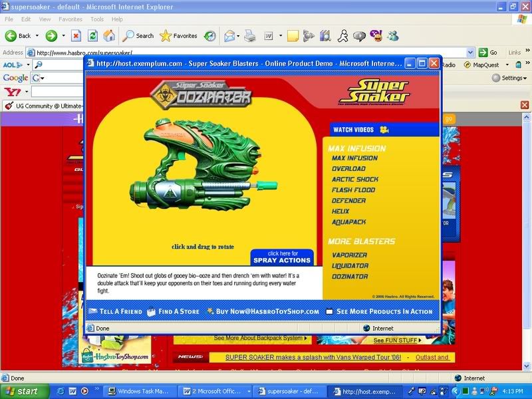Click the Mail envelope icon
532x399 pixels.
tap(229, 36)
